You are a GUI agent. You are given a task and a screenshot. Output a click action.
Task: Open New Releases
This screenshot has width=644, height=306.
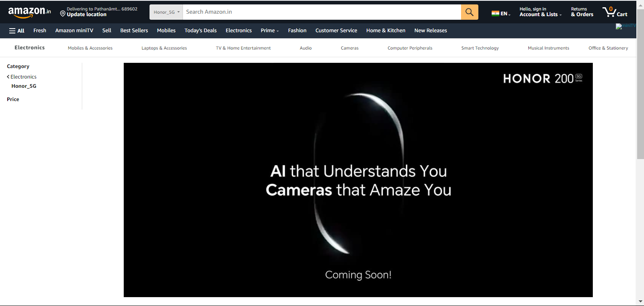pyautogui.click(x=431, y=31)
